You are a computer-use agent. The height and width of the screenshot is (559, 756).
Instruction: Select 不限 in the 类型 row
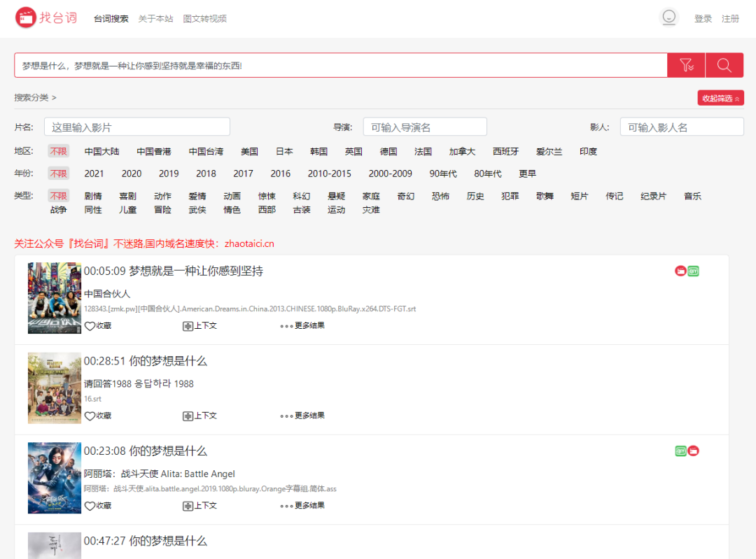point(58,196)
